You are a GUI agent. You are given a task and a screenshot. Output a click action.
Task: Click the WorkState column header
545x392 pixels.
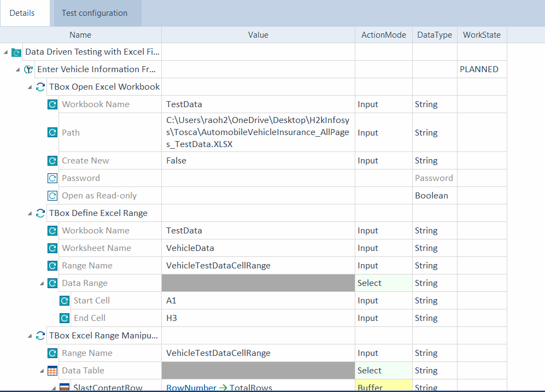481,35
